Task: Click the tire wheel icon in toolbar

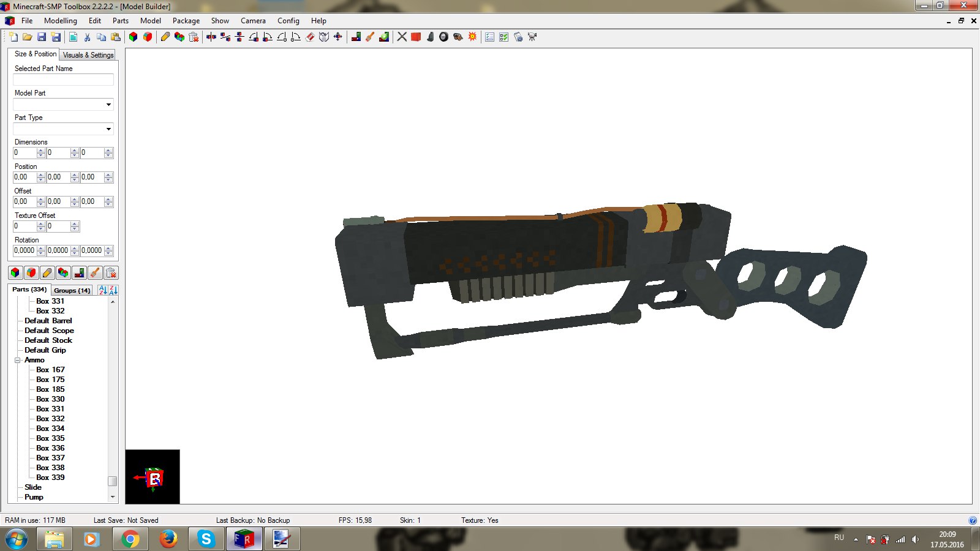Action: tap(444, 37)
